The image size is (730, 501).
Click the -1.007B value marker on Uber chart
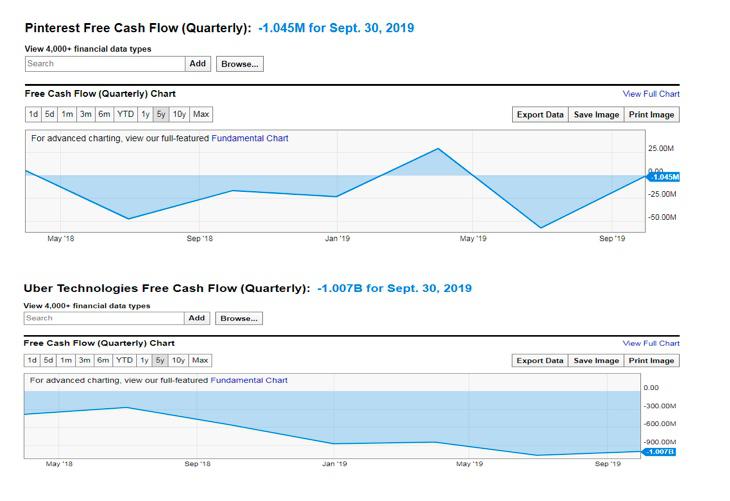(x=660, y=452)
